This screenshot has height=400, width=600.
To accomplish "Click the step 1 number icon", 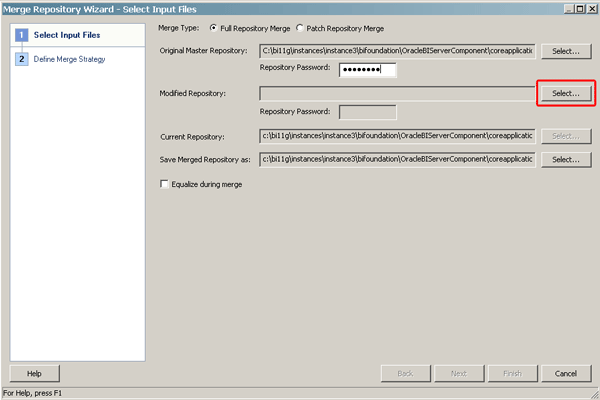I will tap(21, 35).
